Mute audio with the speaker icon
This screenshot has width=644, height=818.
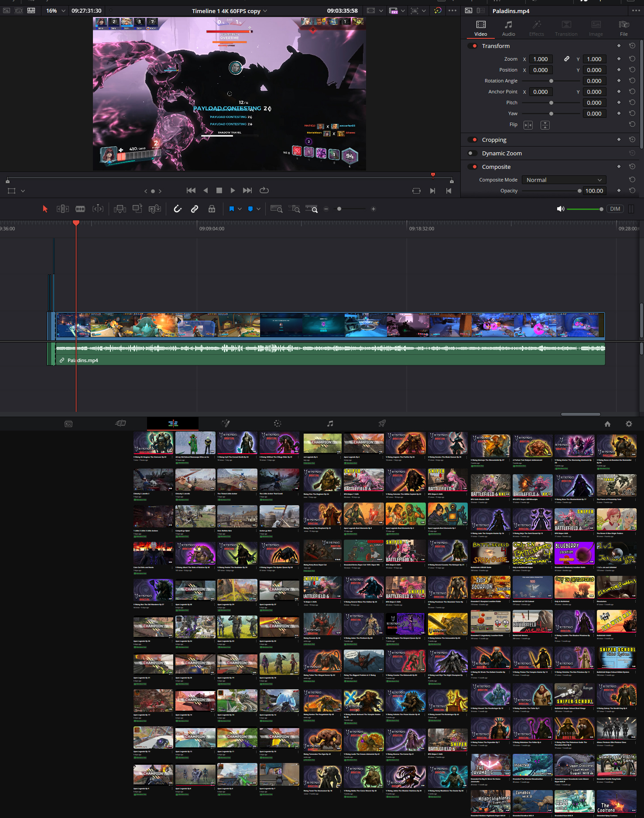coord(560,209)
